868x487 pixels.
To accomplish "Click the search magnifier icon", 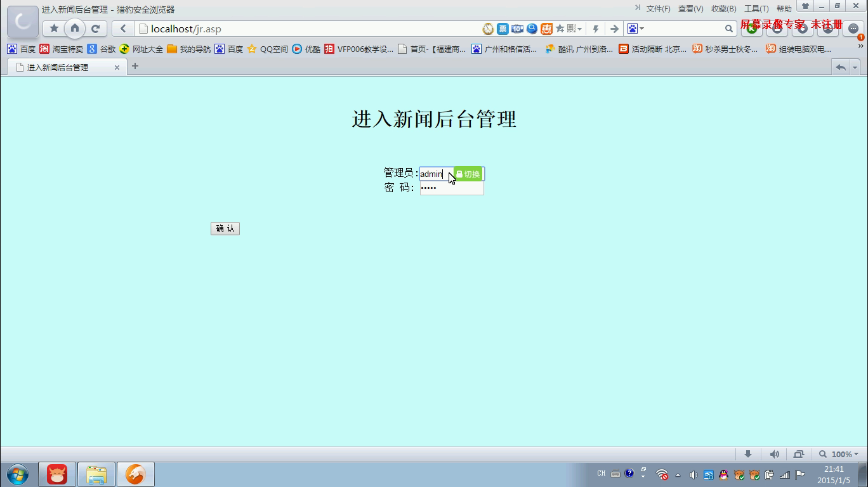I will 728,29.
